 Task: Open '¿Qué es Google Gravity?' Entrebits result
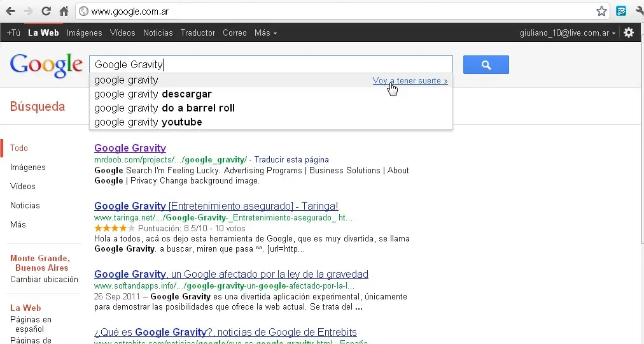(x=225, y=332)
